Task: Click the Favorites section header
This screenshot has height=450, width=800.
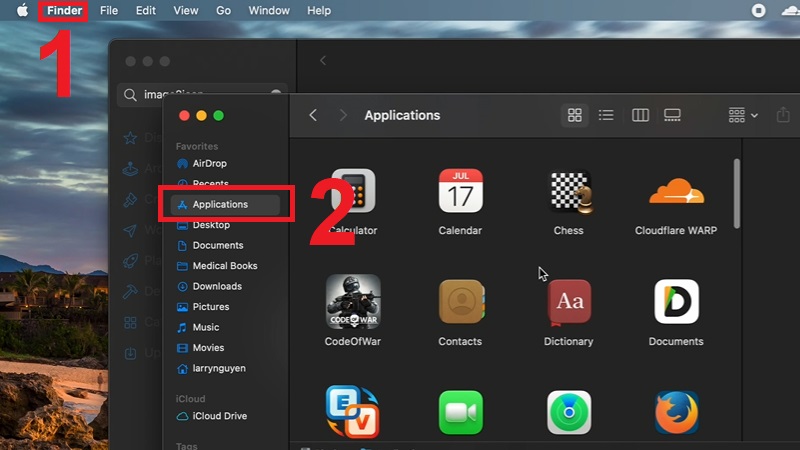Action: (x=197, y=146)
